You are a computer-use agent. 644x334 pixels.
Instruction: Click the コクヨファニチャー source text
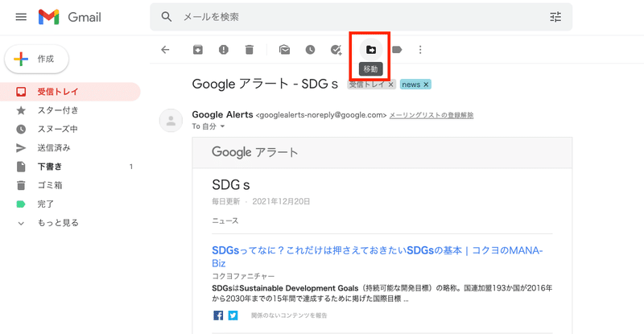[243, 276]
